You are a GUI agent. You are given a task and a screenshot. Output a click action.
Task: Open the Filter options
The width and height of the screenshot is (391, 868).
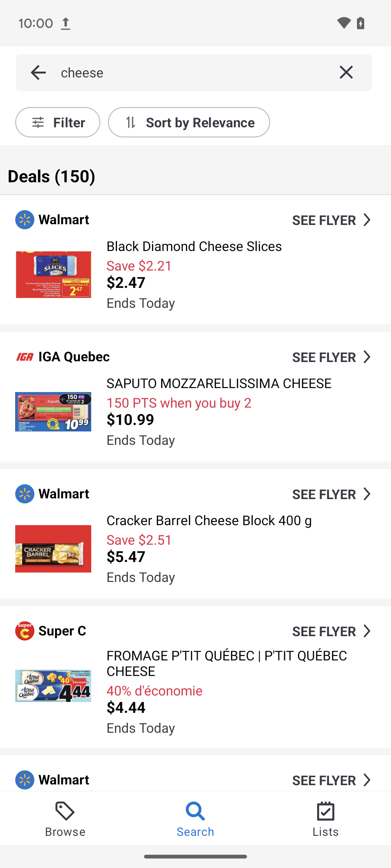pyautogui.click(x=58, y=123)
